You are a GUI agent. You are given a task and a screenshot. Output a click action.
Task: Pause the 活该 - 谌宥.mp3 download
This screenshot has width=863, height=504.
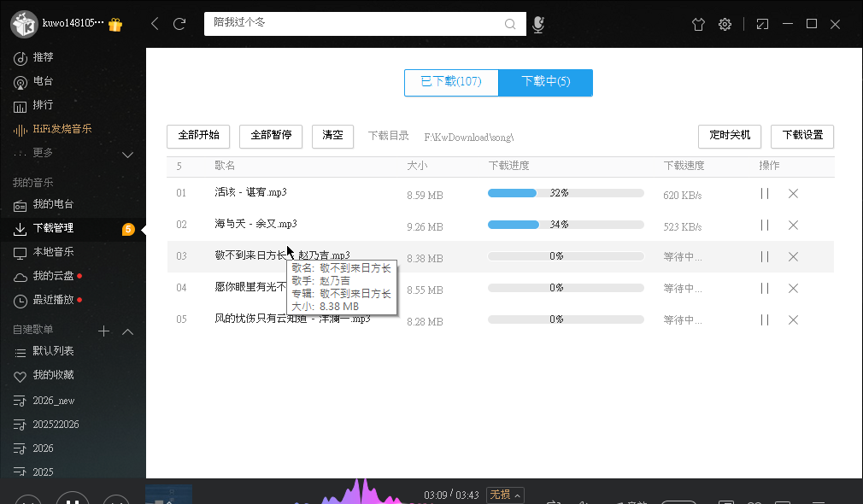click(x=765, y=194)
